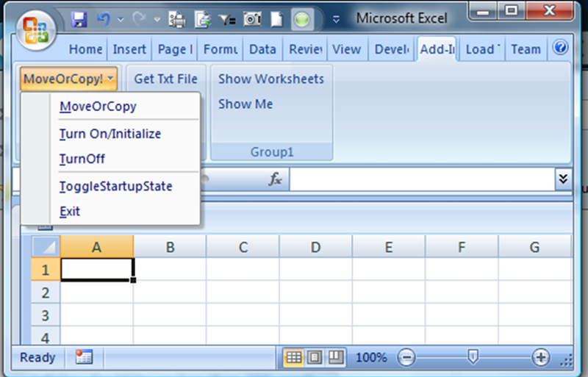Click the quick print document icon
The height and width of the screenshot is (377, 588).
[x=203, y=19]
